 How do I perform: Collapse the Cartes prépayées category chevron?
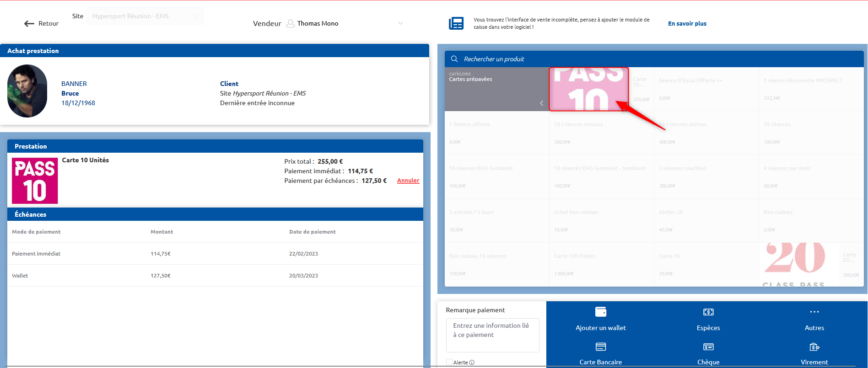coord(542,103)
